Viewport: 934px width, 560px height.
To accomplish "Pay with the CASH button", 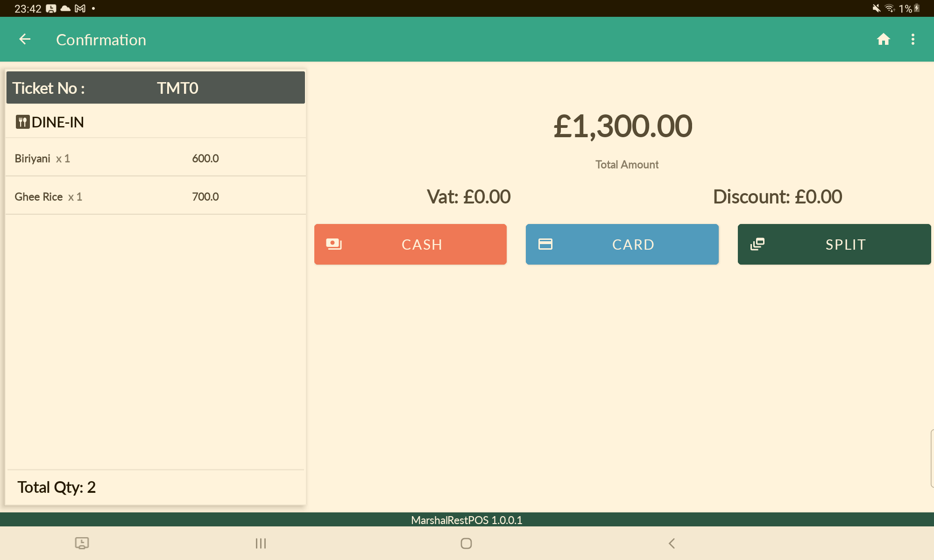I will 410,245.
